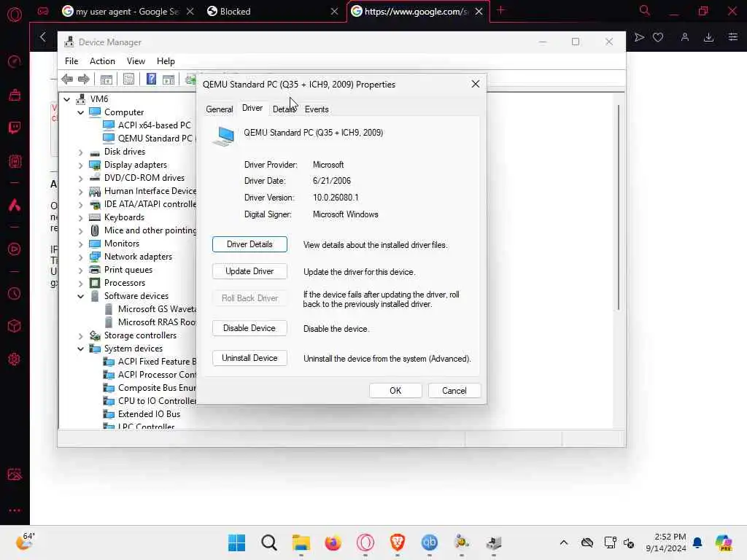Collapse the Software devices category

(80, 296)
